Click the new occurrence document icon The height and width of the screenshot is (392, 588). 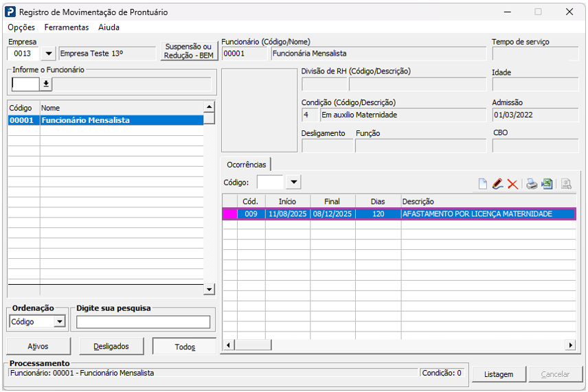[483, 183]
